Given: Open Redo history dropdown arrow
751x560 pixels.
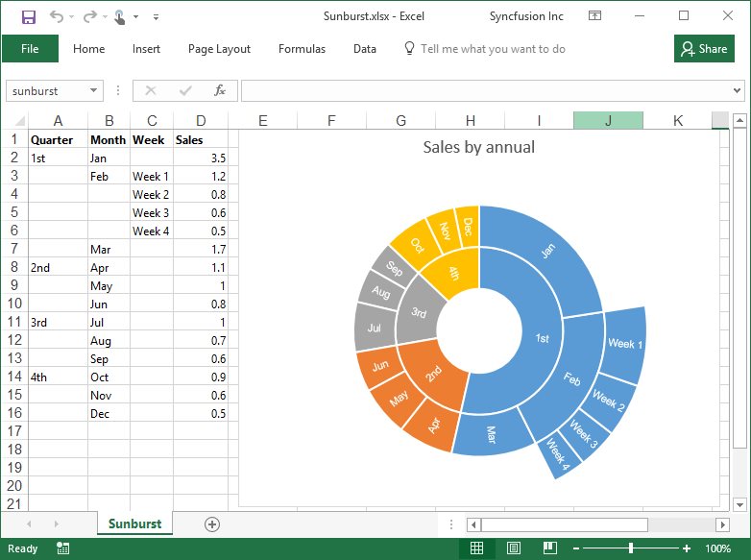Looking at the screenshot, I should (x=105, y=17).
